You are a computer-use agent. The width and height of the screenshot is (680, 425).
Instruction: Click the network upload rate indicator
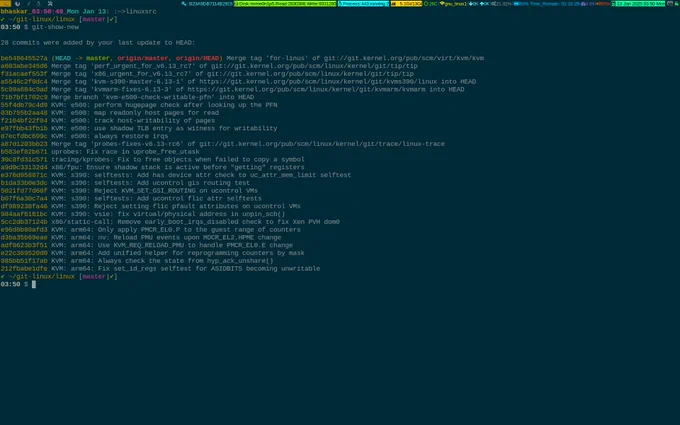pos(484,3)
